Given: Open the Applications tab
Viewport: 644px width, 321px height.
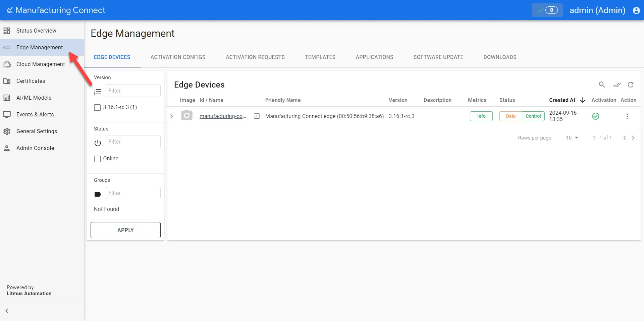Looking at the screenshot, I should click(374, 57).
